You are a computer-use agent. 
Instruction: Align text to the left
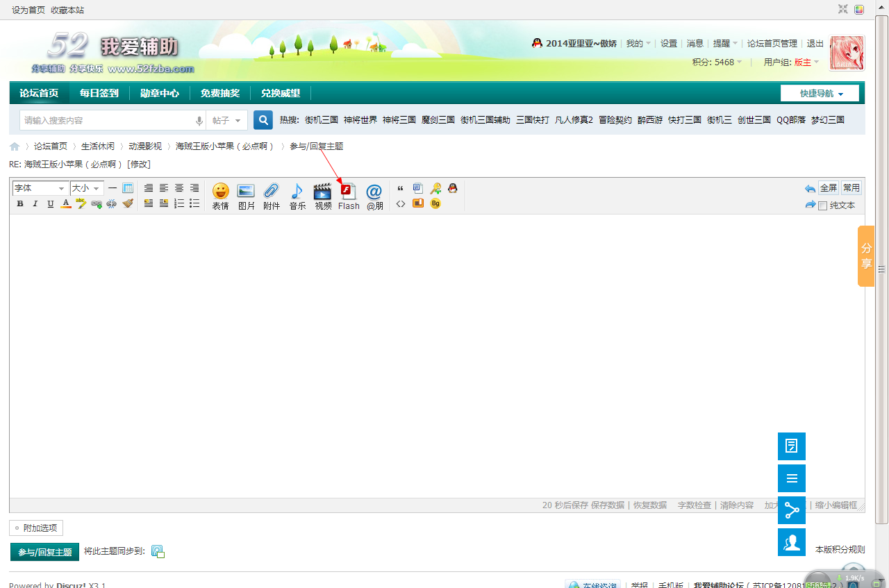coord(164,188)
